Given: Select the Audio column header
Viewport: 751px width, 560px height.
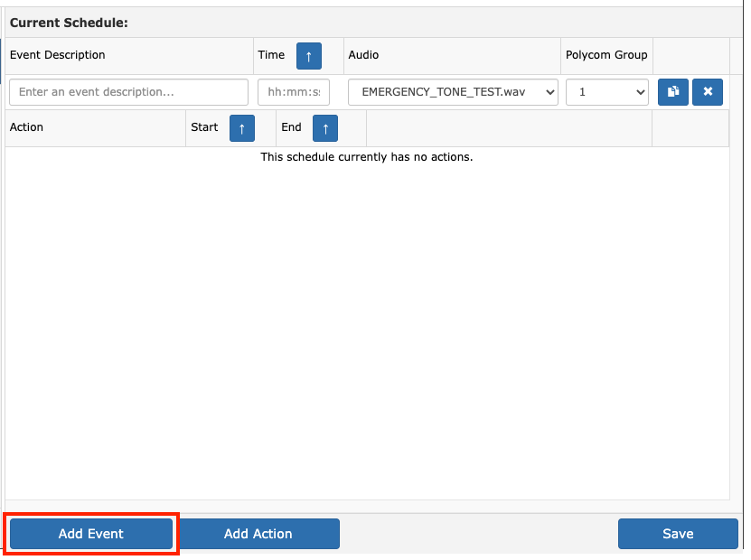Looking at the screenshot, I should click(x=363, y=55).
